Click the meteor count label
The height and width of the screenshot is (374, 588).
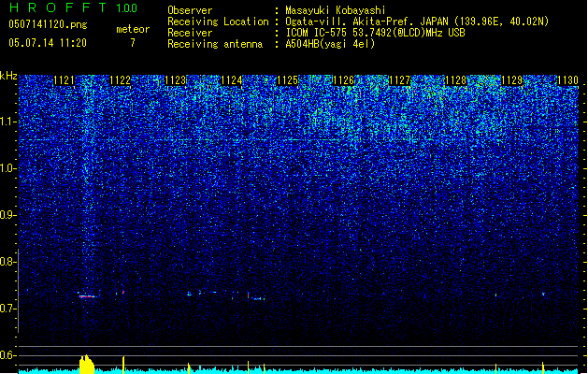pyautogui.click(x=133, y=29)
